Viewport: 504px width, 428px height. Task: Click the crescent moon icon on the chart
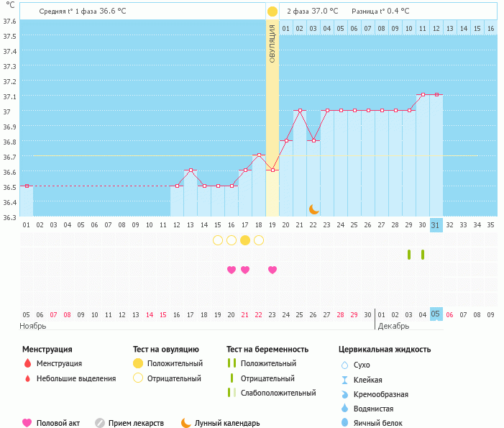314,209
